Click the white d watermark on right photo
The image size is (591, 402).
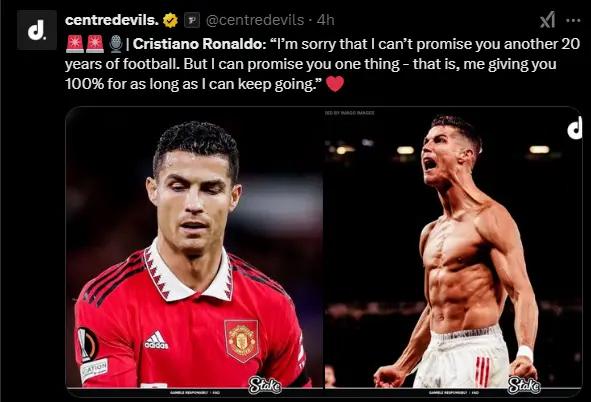(x=574, y=128)
